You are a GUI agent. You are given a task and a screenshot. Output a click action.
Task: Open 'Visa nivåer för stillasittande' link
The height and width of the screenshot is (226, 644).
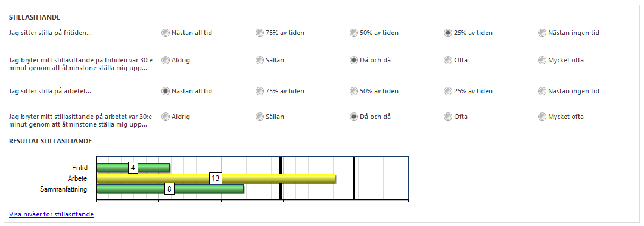[51, 214]
